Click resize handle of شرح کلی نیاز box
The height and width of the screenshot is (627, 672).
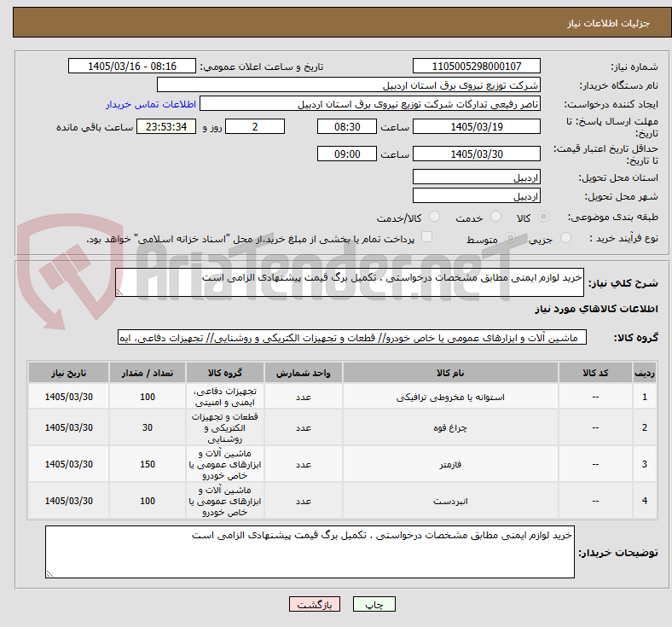click(x=119, y=293)
